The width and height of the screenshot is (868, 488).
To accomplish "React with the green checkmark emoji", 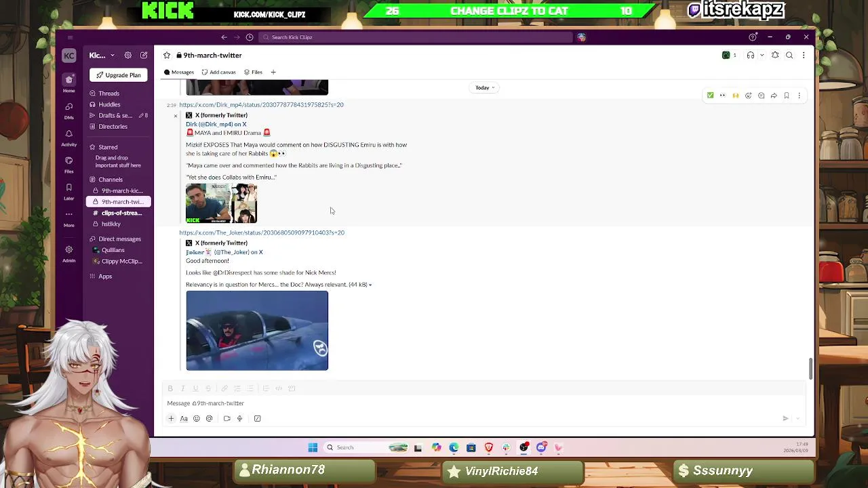I will [x=710, y=96].
